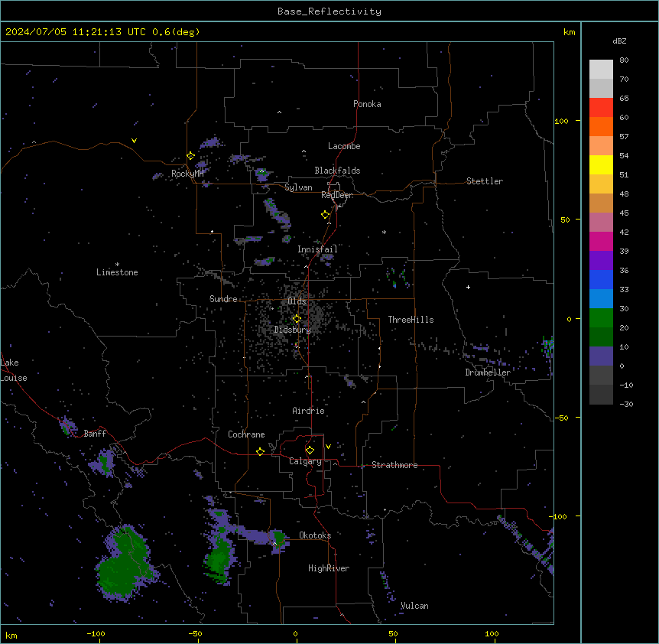Pick the bright yellow 51-54 dBZ swatch
The image size is (659, 644).
click(601, 164)
